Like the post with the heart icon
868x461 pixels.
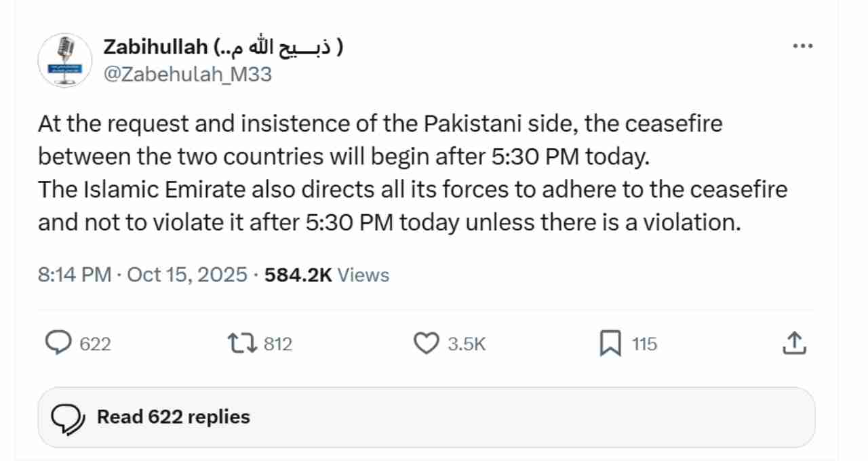click(426, 343)
